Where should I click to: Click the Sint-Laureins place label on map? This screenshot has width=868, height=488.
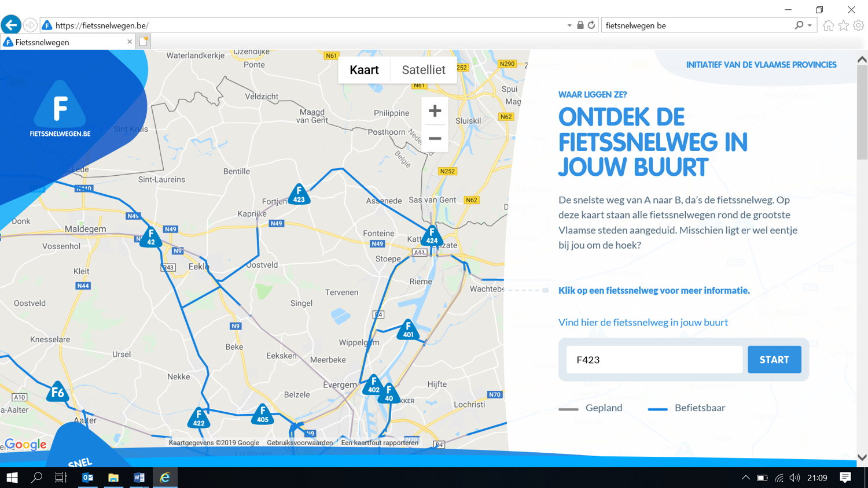161,179
